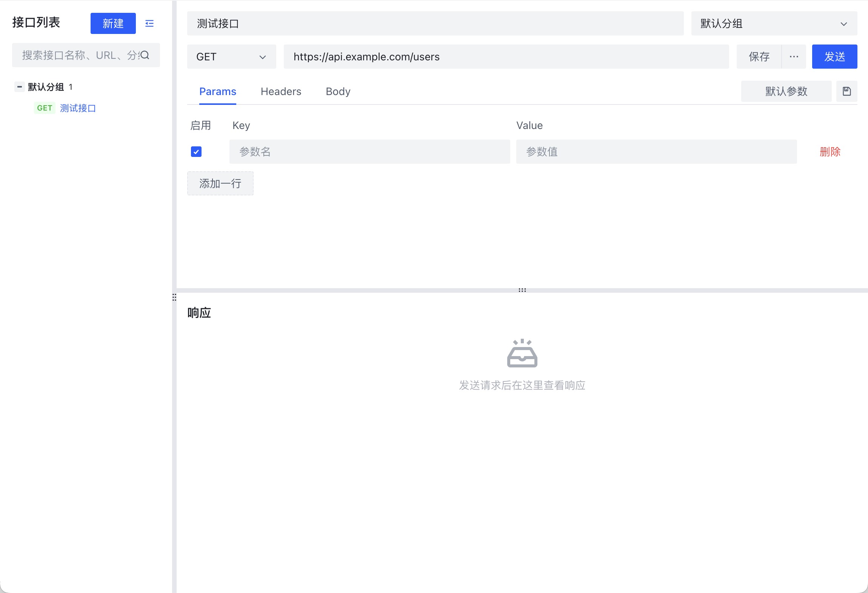Switch to the Params tab
This screenshot has width=868, height=593.
[218, 91]
